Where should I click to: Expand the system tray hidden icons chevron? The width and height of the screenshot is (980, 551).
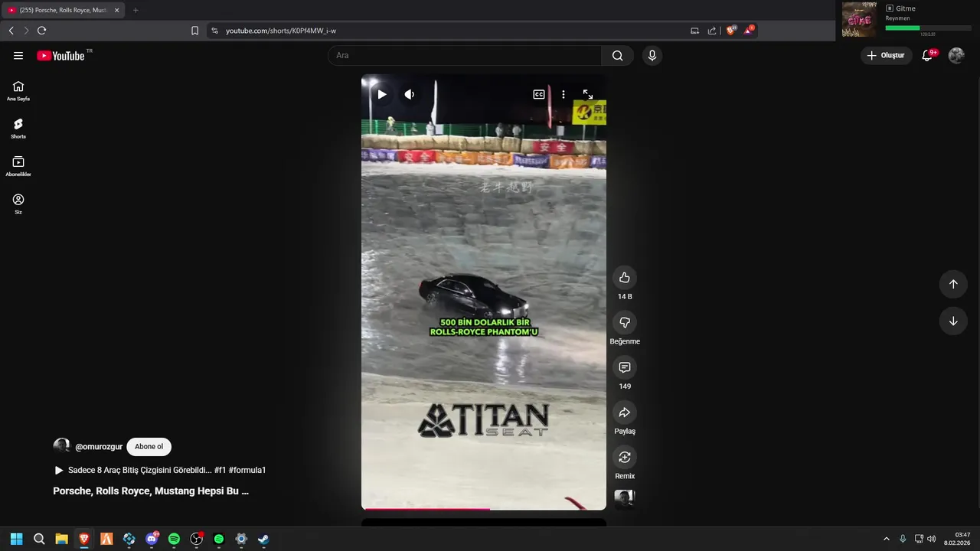coord(887,539)
